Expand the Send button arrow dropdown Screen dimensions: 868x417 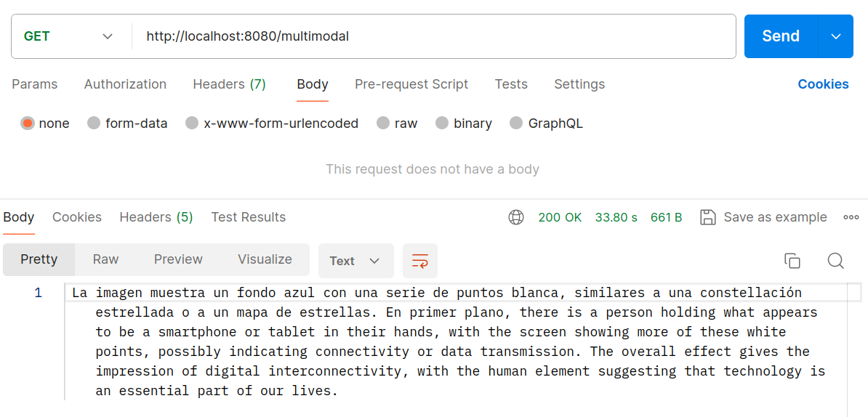836,36
